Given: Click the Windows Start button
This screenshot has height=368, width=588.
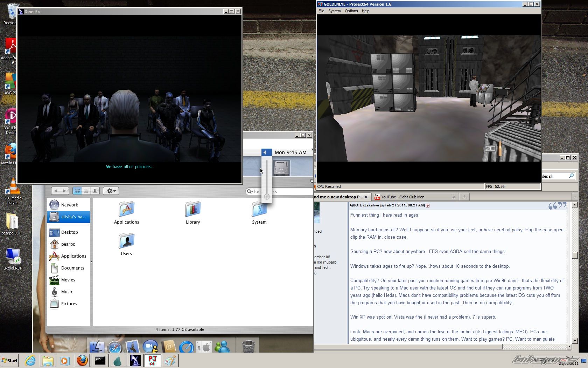Looking at the screenshot, I should pyautogui.click(x=10, y=360).
